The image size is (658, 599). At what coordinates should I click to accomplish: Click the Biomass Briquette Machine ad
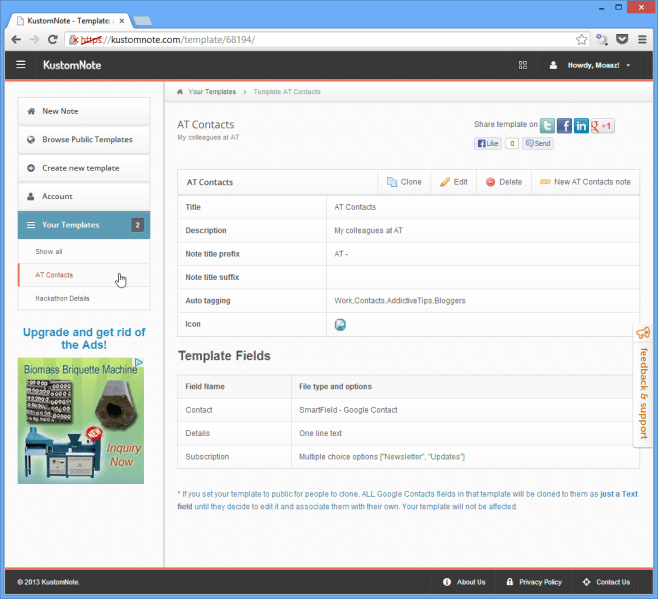coord(81,421)
